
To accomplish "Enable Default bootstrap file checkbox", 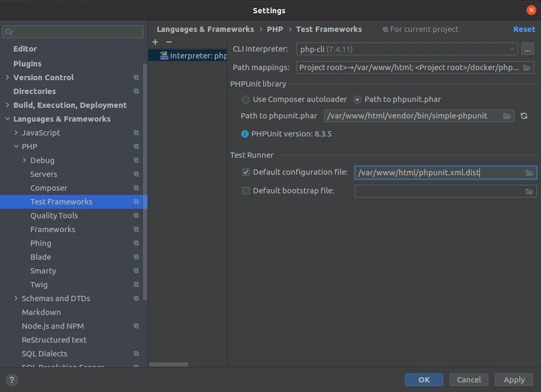I will pos(246,191).
